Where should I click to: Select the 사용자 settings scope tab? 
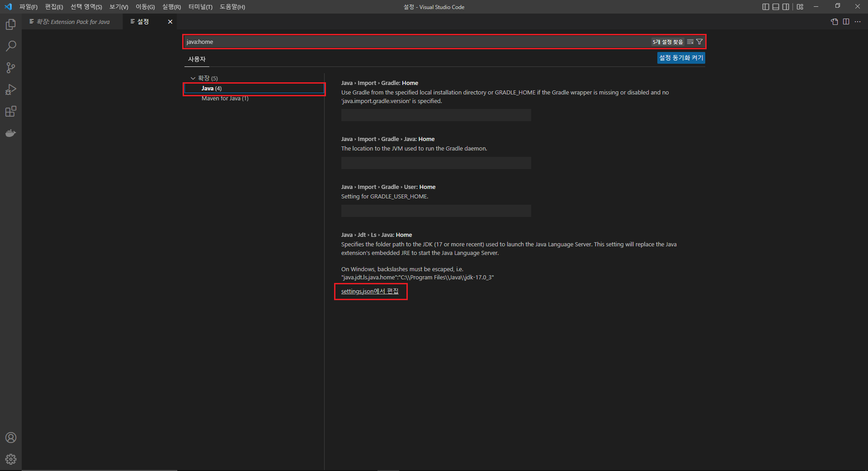pos(197,59)
